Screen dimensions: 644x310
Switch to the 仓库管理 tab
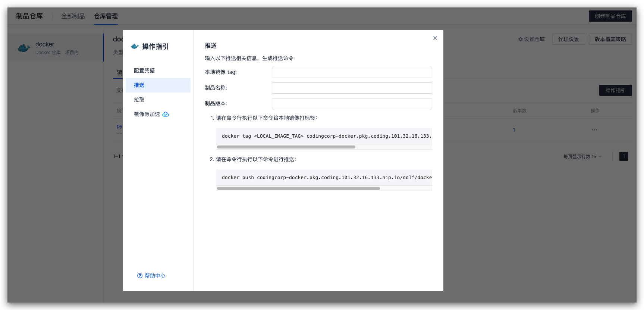[106, 16]
